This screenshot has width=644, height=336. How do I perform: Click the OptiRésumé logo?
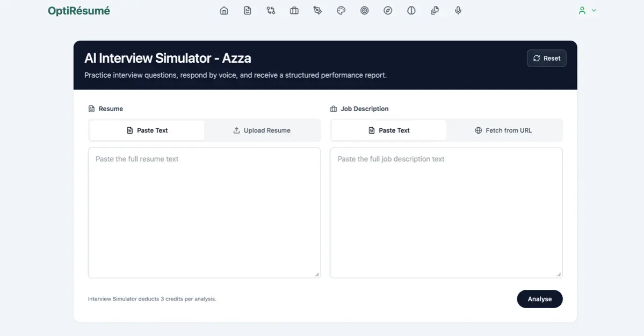[79, 11]
